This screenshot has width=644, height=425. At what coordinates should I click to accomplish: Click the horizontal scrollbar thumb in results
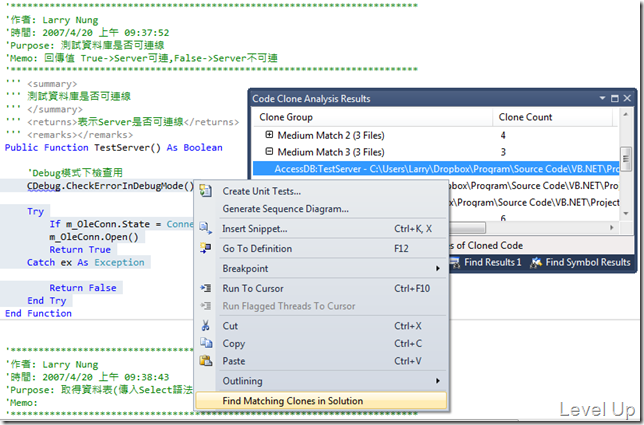coord(467,227)
